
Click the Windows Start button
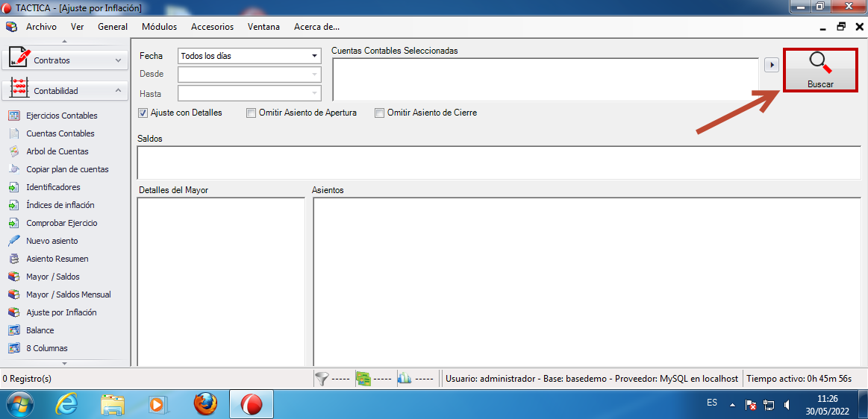click(x=20, y=405)
